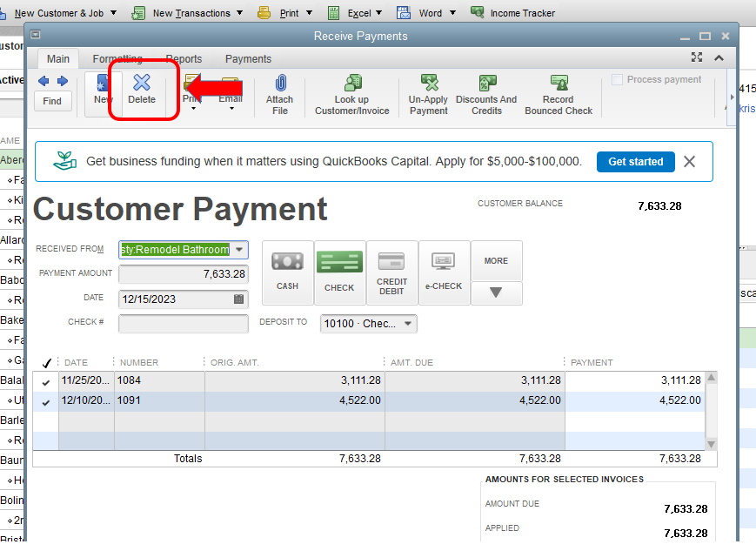This screenshot has width=756, height=551.
Task: Select CASH payment method
Action: tap(287, 272)
